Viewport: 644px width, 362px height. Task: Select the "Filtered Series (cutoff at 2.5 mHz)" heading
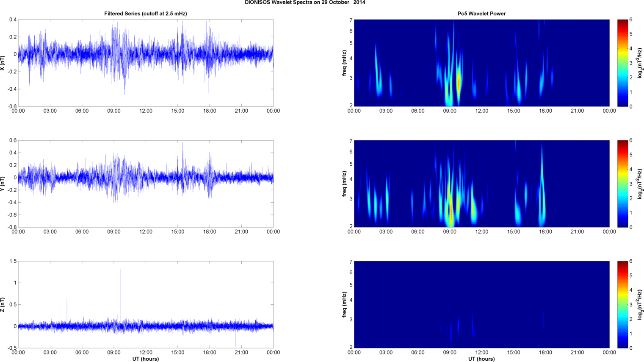[x=146, y=14]
